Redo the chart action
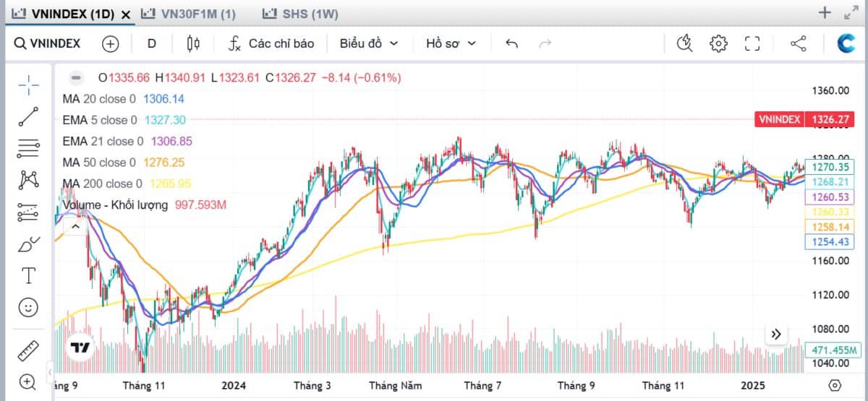Image resolution: width=868 pixels, height=401 pixels. pos(545,43)
